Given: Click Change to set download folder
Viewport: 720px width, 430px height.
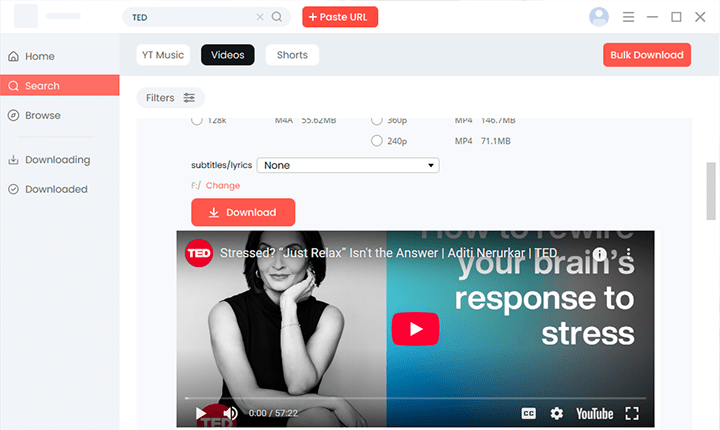Looking at the screenshot, I should 223,185.
